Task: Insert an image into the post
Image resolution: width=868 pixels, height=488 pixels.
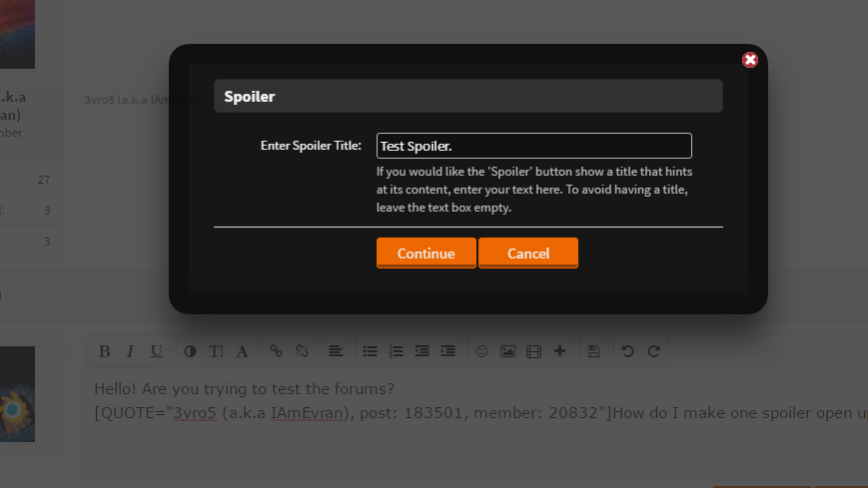Action: pyautogui.click(x=507, y=351)
